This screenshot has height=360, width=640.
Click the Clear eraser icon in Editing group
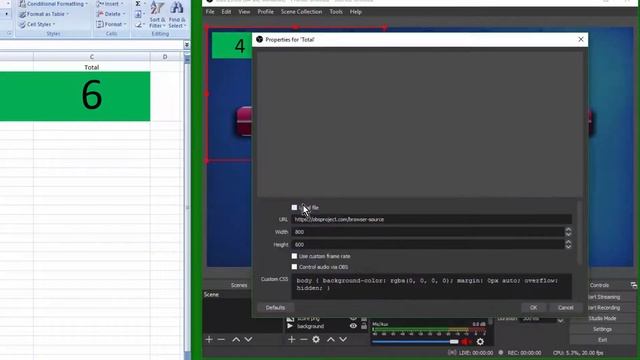point(138,25)
